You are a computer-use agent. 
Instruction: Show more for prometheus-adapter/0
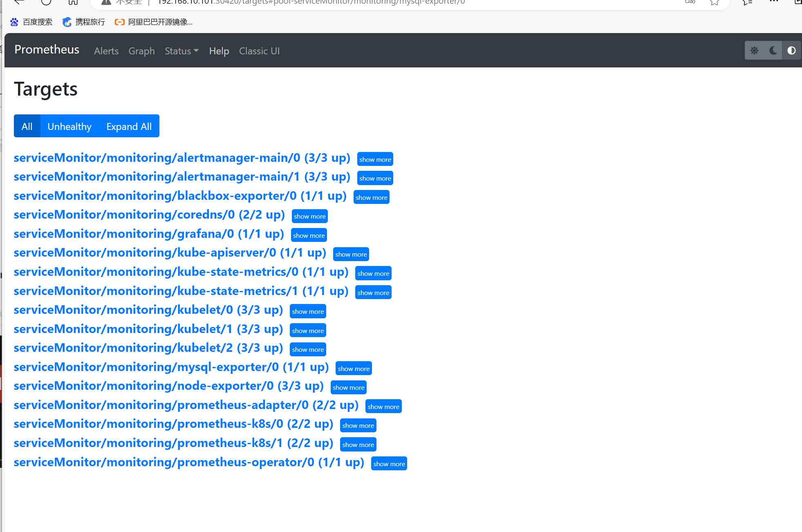(383, 407)
